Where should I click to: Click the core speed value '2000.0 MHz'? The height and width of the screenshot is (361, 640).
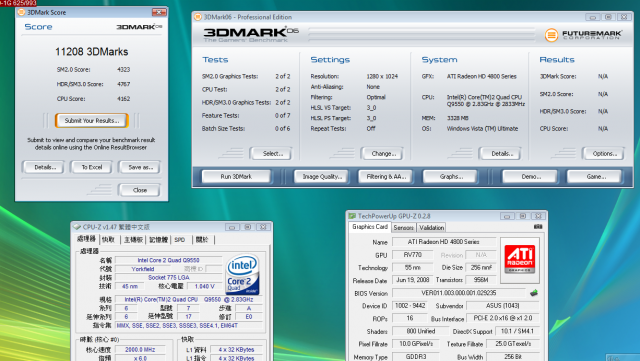(140, 350)
